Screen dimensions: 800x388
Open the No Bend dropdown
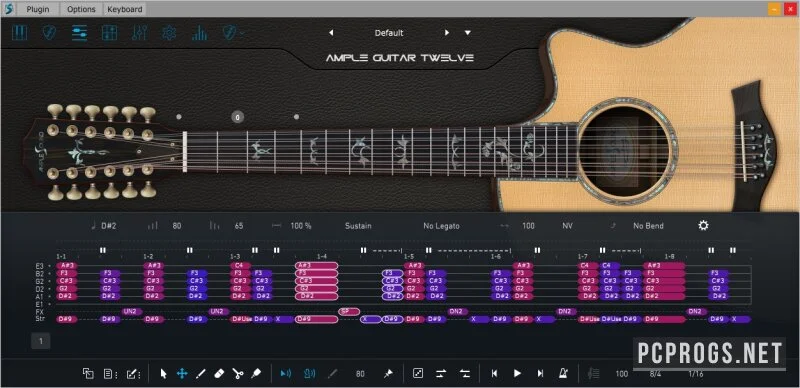pyautogui.click(x=649, y=226)
